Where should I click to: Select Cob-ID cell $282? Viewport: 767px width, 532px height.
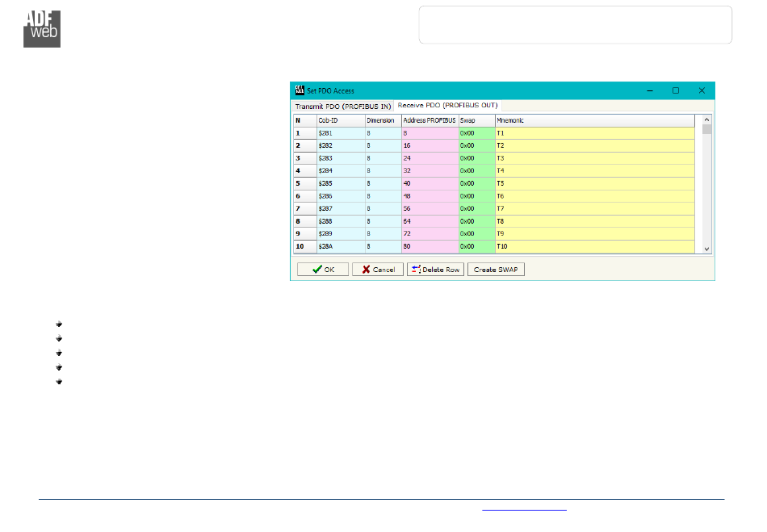[341, 145]
